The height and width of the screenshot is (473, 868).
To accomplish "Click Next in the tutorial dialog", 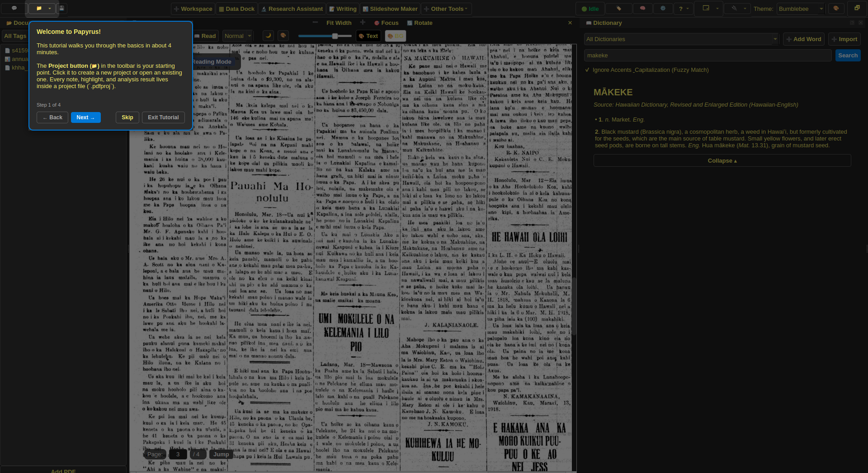I will click(x=85, y=117).
